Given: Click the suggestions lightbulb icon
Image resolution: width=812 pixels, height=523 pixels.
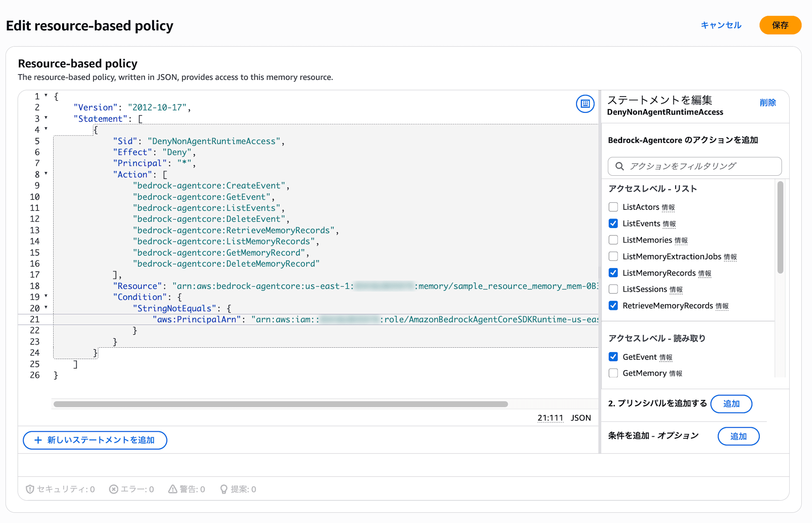Looking at the screenshot, I should tap(223, 489).
